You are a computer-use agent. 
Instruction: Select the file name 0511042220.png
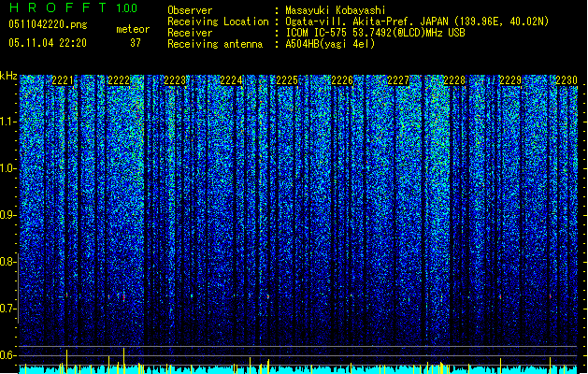(48, 25)
